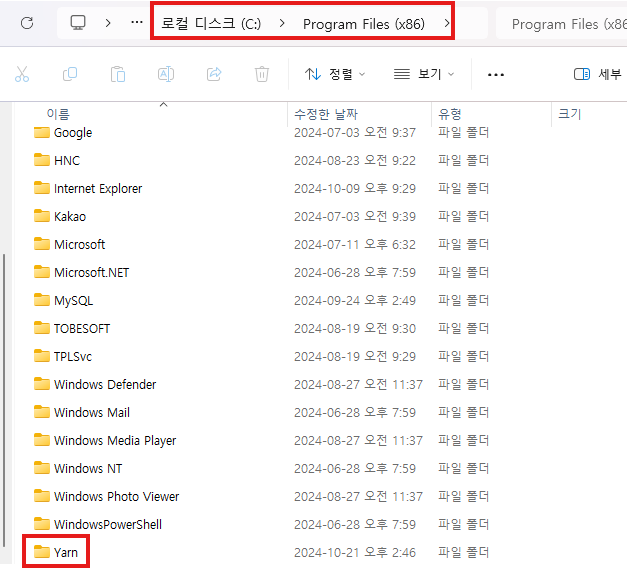Open the 보기 view dropdown
This screenshot has width=627, height=568.
coord(424,74)
